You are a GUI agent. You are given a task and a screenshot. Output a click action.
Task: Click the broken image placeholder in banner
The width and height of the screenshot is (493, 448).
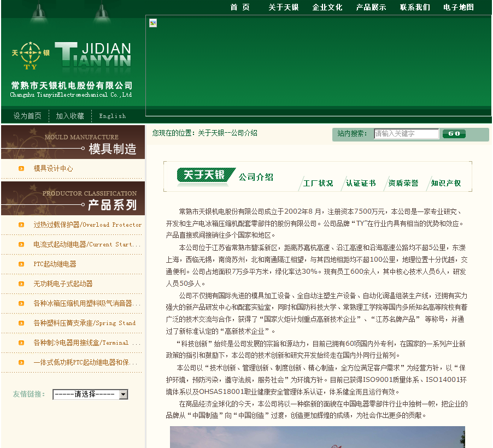(153, 23)
